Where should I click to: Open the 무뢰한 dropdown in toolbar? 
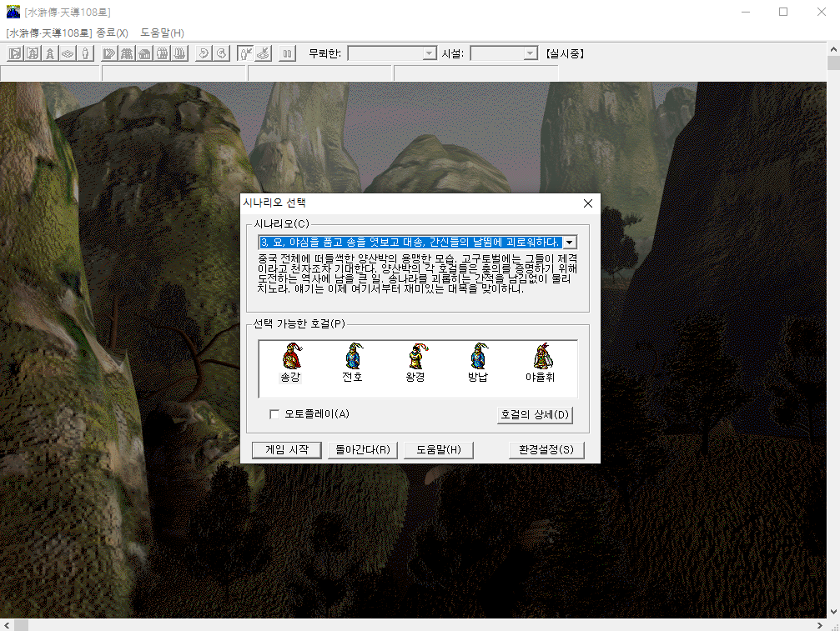click(x=429, y=53)
